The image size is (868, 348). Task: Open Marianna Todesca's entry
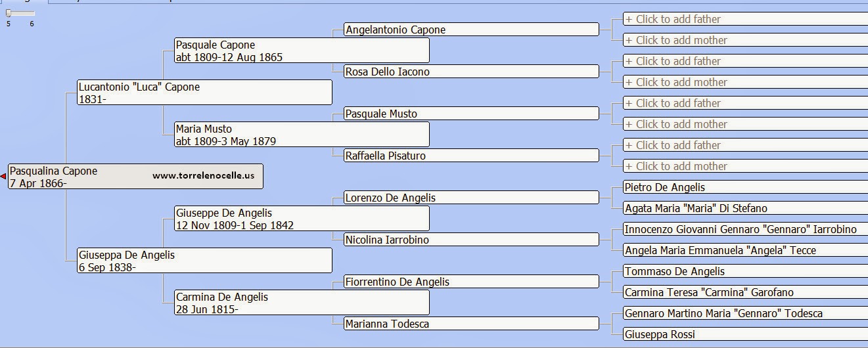point(471,324)
